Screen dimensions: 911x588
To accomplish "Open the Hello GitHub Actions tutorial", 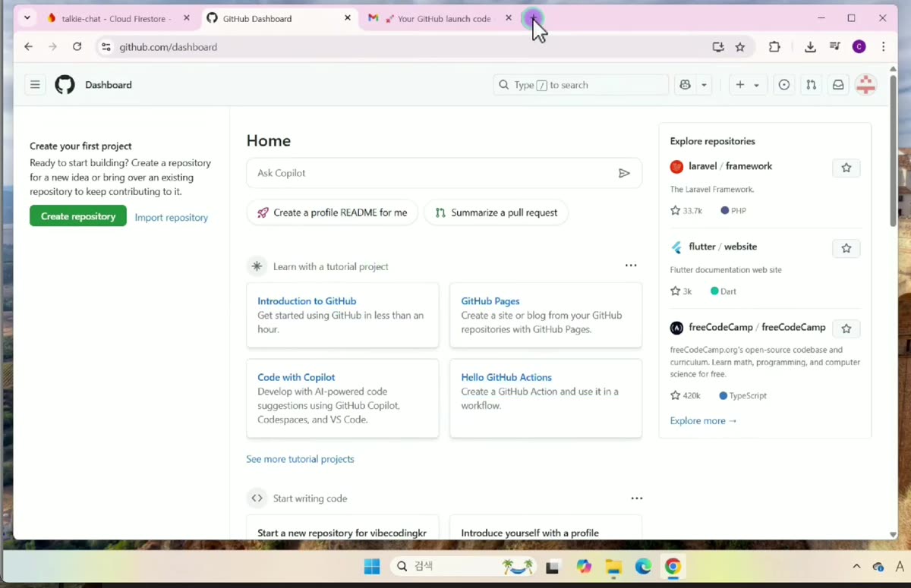I will 506,377.
